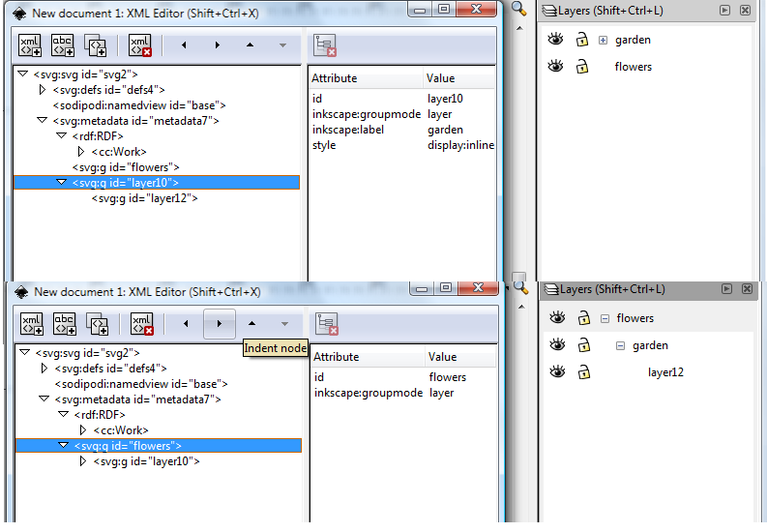The image size is (767, 532).
Task: Expand the unselected layer10 node triangle
Action: coord(82,461)
